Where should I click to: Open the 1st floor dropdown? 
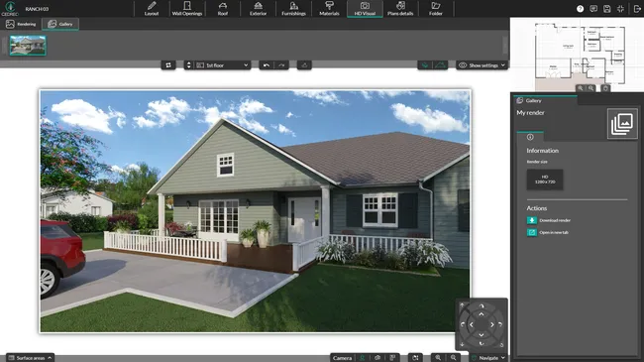click(222, 65)
